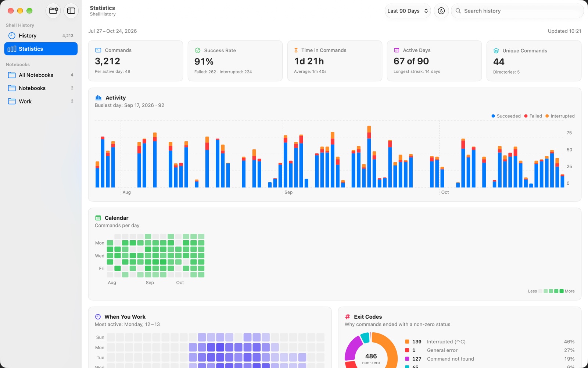588x368 pixels.
Task: Click the Shell History sidebar heading
Action: tap(20, 25)
